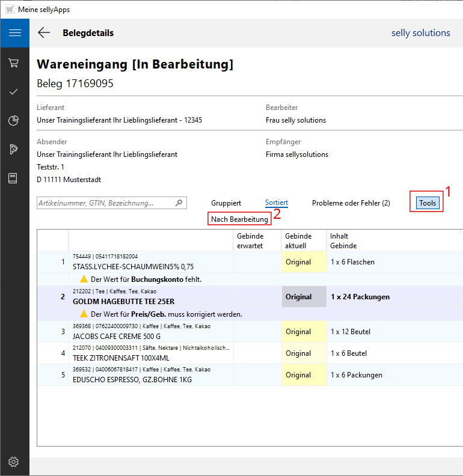Click Original Gebinde cell for STASS.LYCHEE-SCHAUMWEIN

pyautogui.click(x=298, y=262)
